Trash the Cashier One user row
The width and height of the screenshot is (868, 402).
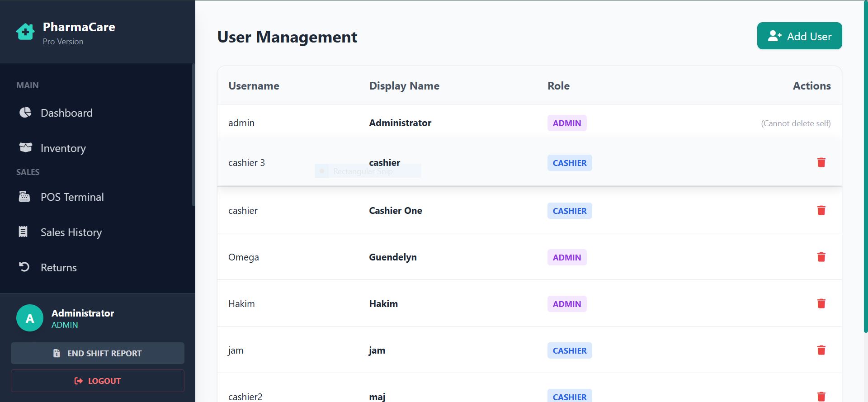click(x=821, y=210)
